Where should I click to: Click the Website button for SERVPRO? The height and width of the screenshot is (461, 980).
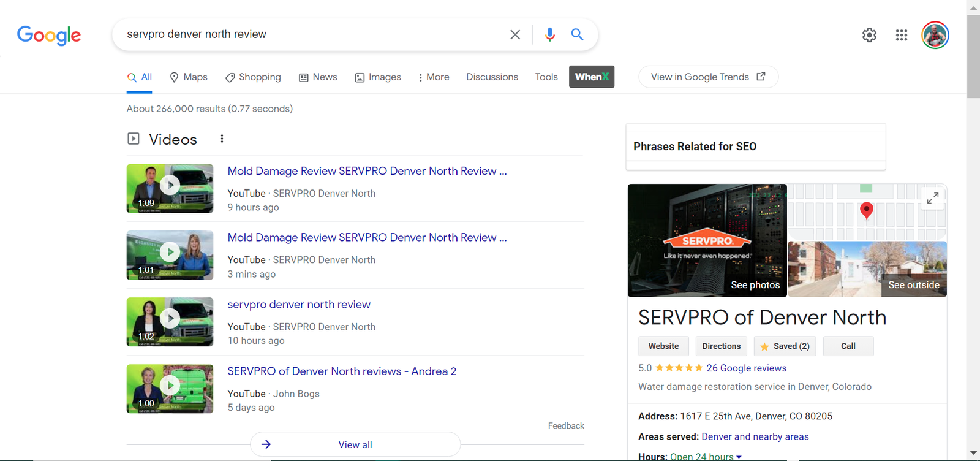[x=663, y=346]
